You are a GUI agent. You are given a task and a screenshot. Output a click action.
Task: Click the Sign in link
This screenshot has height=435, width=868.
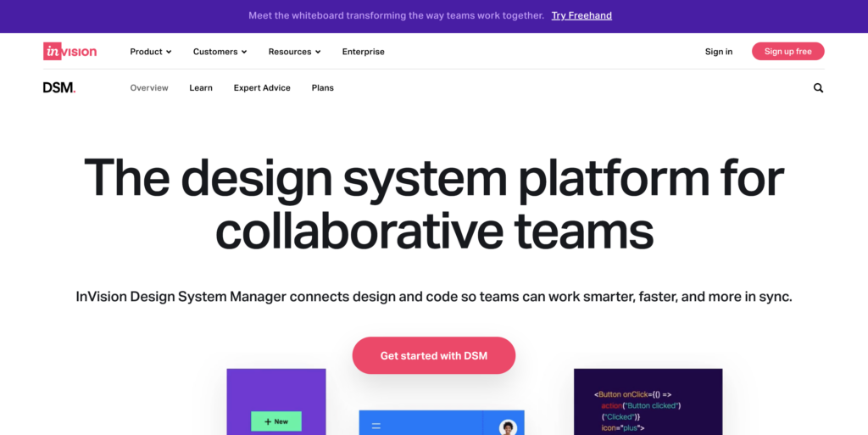(x=718, y=52)
